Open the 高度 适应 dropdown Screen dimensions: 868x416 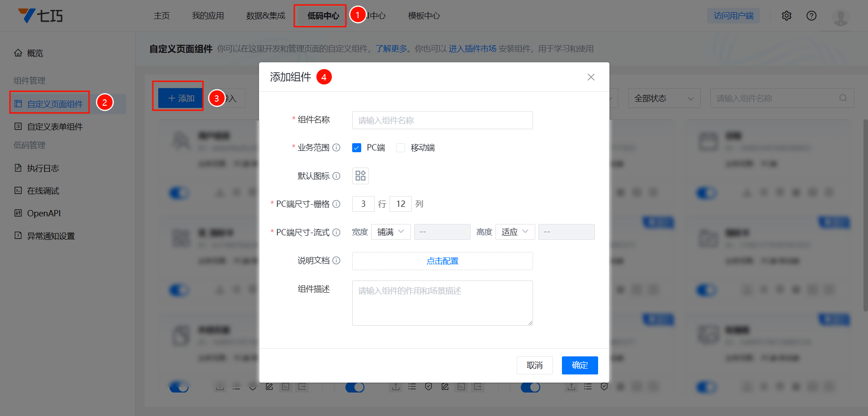515,232
